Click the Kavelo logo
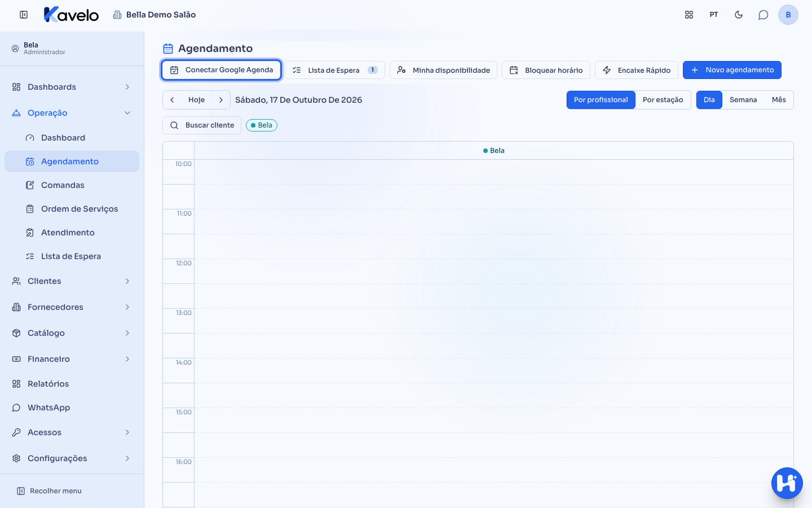This screenshot has height=508, width=812. (x=71, y=15)
